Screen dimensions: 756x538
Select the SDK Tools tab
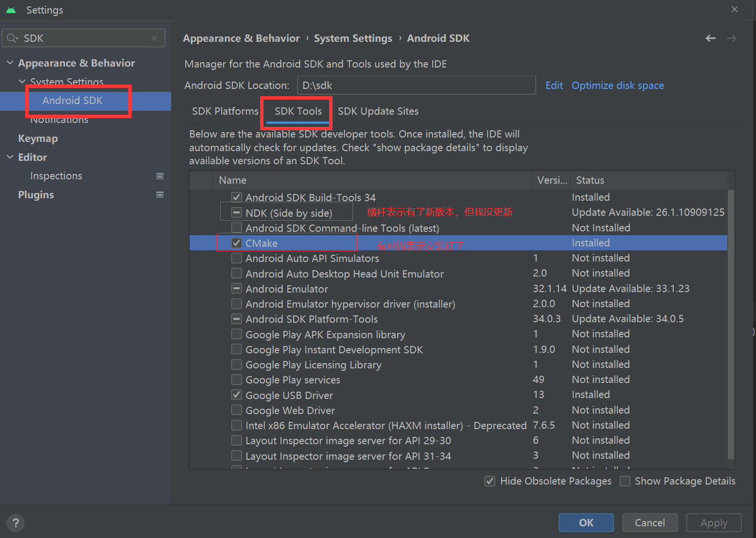(298, 111)
